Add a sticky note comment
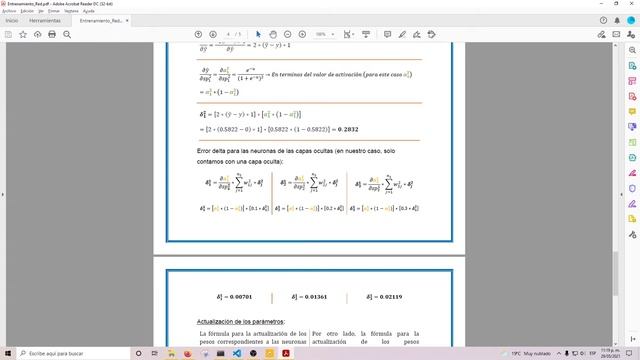 point(387,34)
